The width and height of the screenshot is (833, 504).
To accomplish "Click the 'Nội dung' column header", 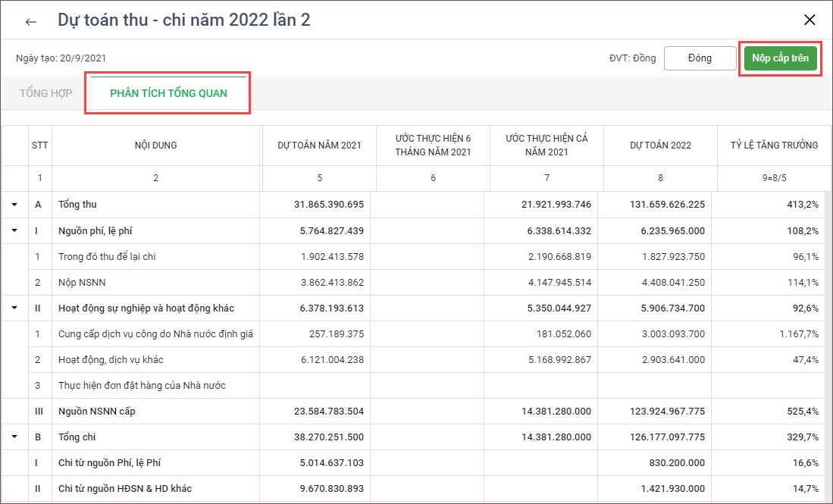I will point(156,146).
